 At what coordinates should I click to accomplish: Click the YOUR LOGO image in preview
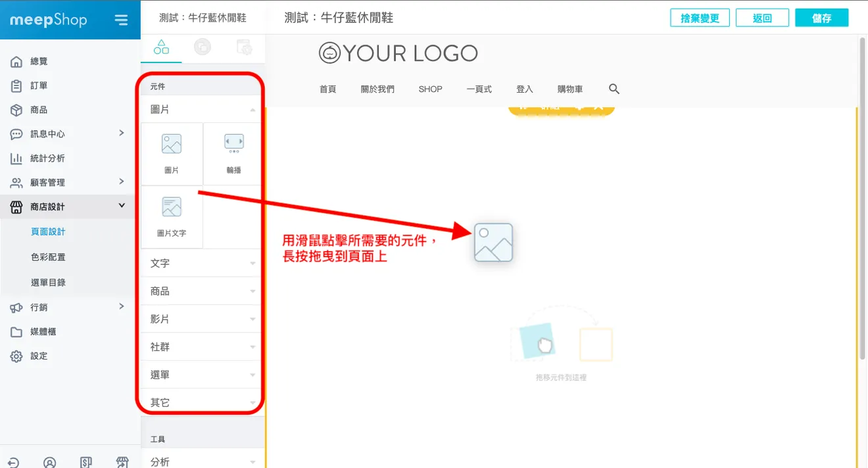click(398, 53)
